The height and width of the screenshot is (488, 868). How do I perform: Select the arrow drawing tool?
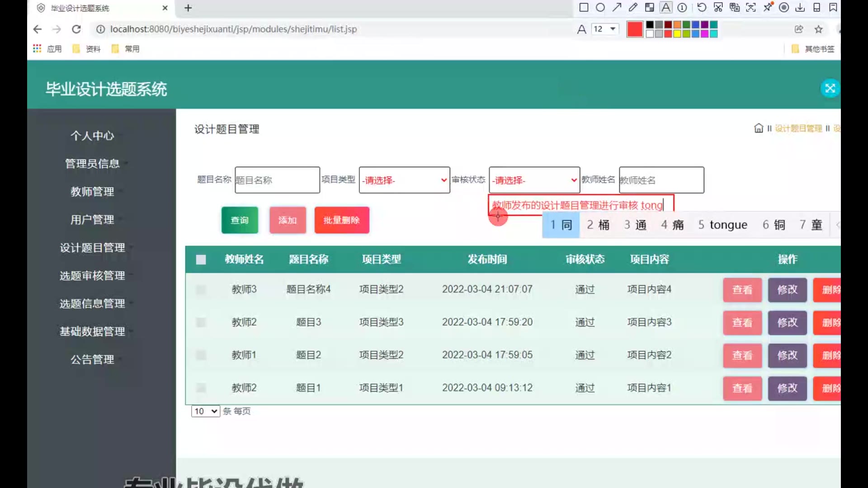click(617, 7)
